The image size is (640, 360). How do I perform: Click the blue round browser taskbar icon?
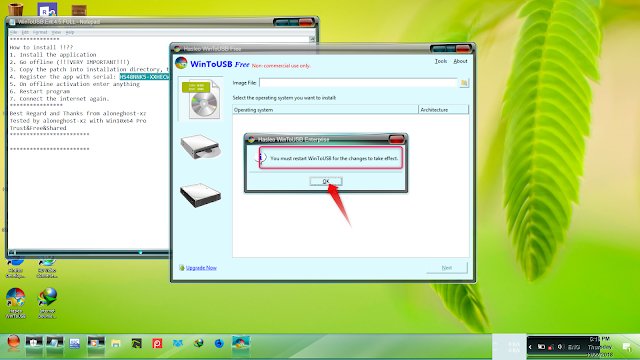click(219, 344)
